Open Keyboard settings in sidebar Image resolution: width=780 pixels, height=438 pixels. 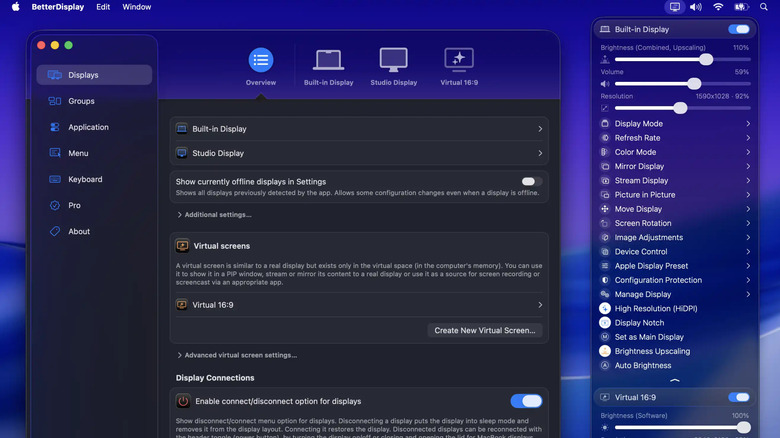pos(94,179)
